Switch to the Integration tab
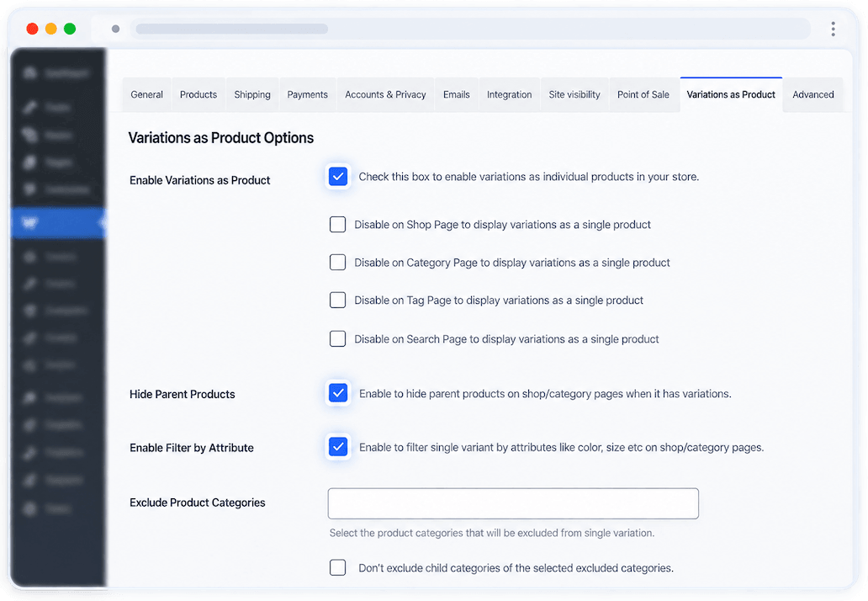 coord(510,95)
